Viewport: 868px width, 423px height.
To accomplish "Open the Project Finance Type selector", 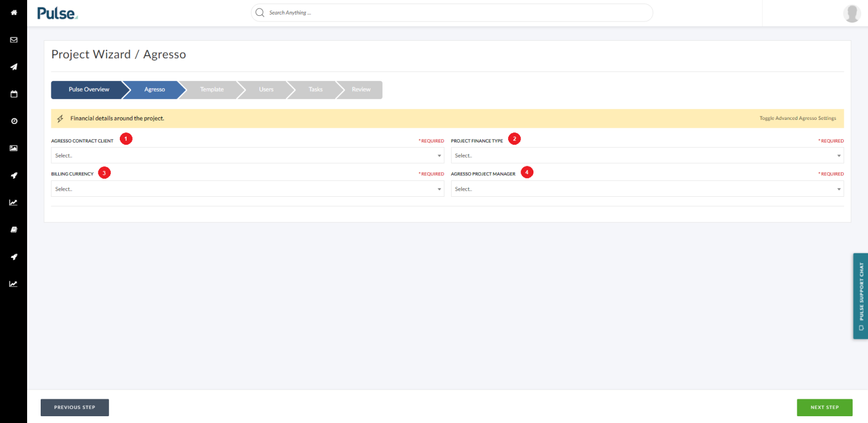I will click(x=647, y=155).
